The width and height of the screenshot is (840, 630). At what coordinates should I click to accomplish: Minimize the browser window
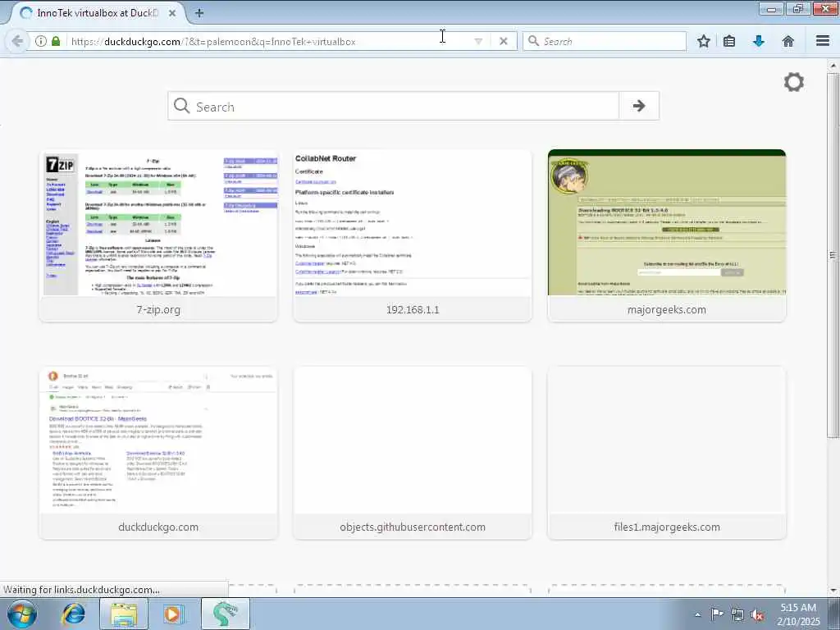[771, 8]
